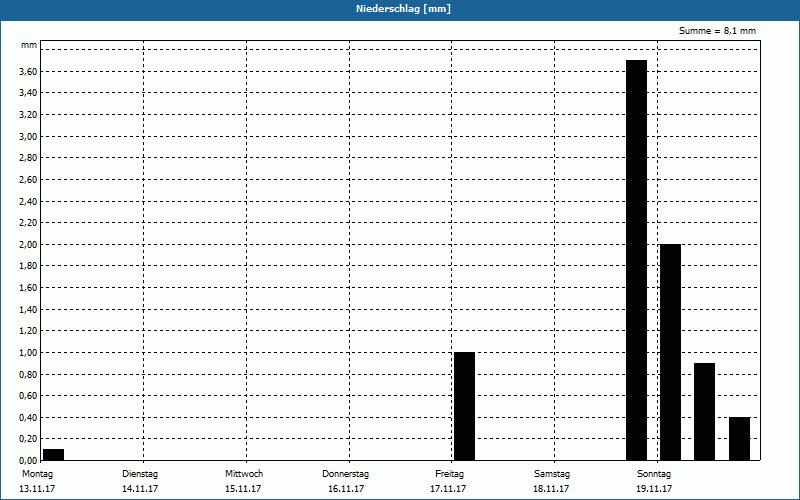The width and height of the screenshot is (800, 500).
Task: Click the 1,20 y-axis value
Action: click(x=28, y=331)
